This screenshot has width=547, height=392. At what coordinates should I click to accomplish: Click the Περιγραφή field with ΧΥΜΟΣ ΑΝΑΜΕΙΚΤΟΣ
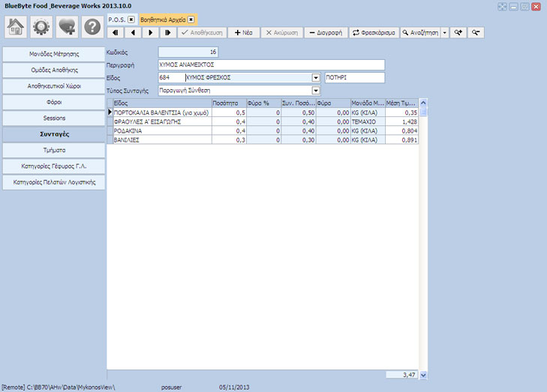(x=271, y=65)
